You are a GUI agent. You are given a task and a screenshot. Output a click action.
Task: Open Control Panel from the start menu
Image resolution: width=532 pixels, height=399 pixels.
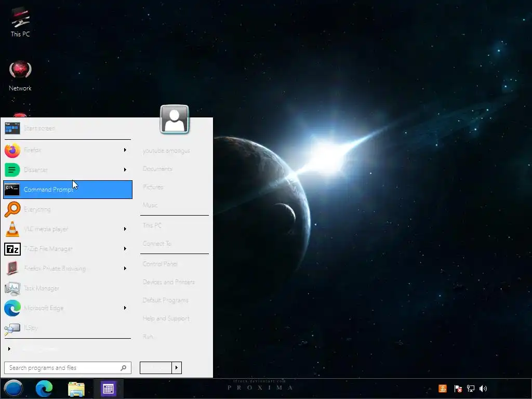[160, 263]
